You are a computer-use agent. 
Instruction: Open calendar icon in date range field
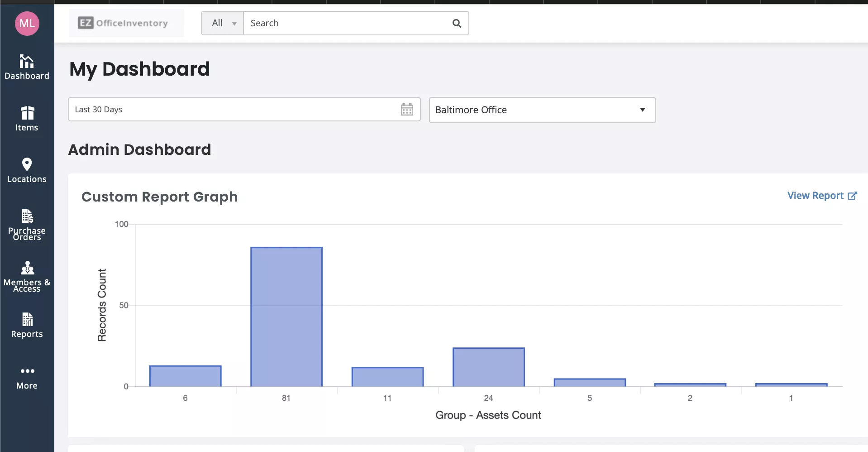coord(407,110)
